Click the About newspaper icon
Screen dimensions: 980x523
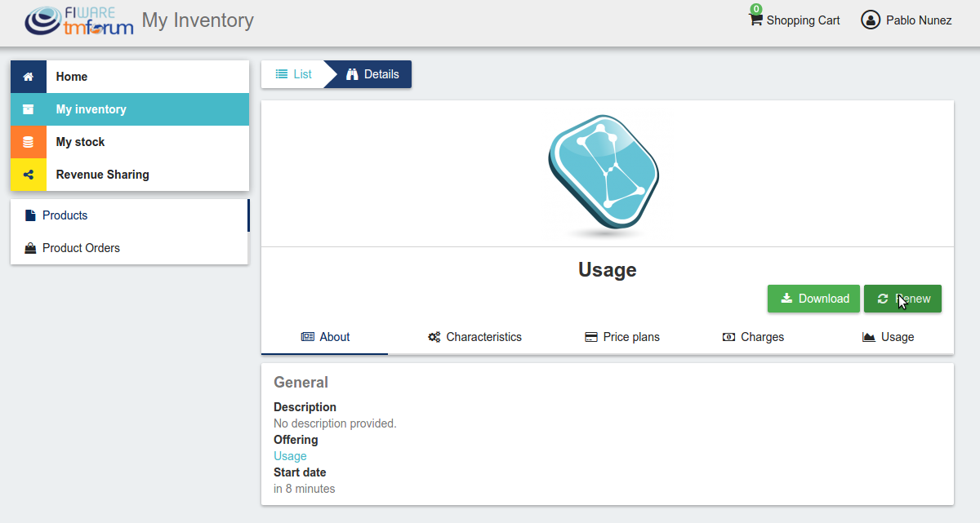point(308,337)
